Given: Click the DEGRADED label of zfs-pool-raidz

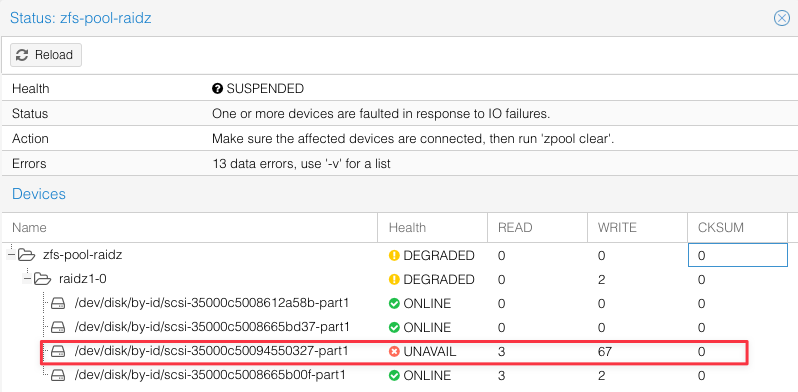Looking at the screenshot, I should pyautogui.click(x=439, y=256).
